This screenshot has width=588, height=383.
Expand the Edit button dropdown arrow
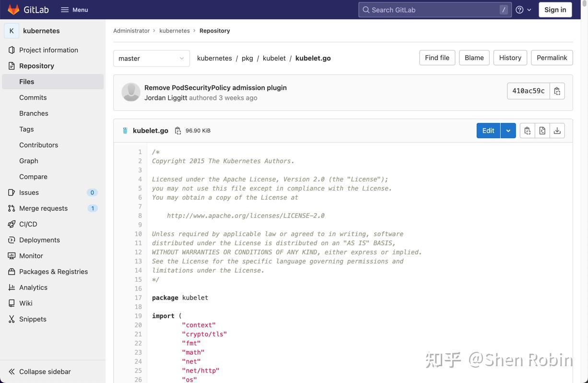[508, 130]
